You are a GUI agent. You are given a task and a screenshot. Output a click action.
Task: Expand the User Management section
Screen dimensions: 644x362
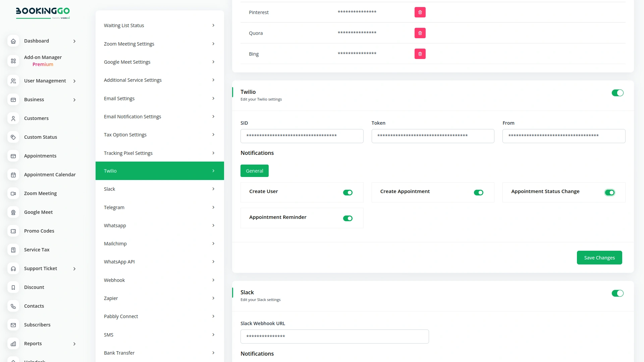click(x=74, y=81)
